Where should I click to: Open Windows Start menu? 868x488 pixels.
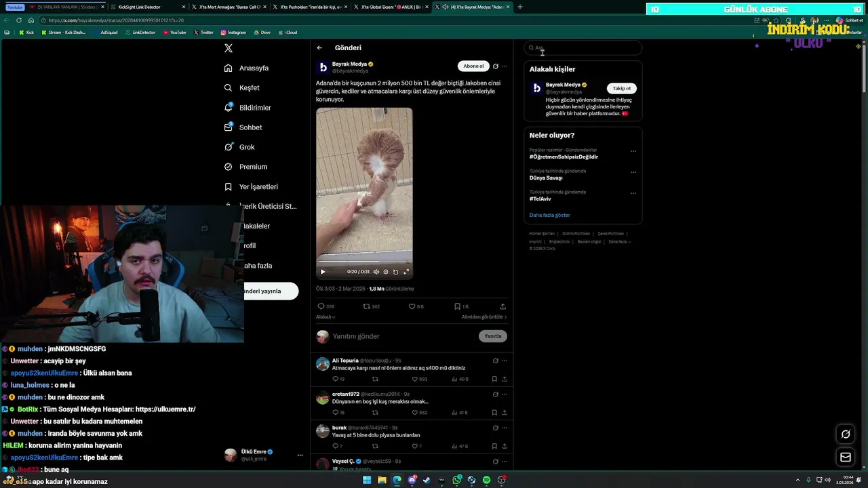pos(367,480)
